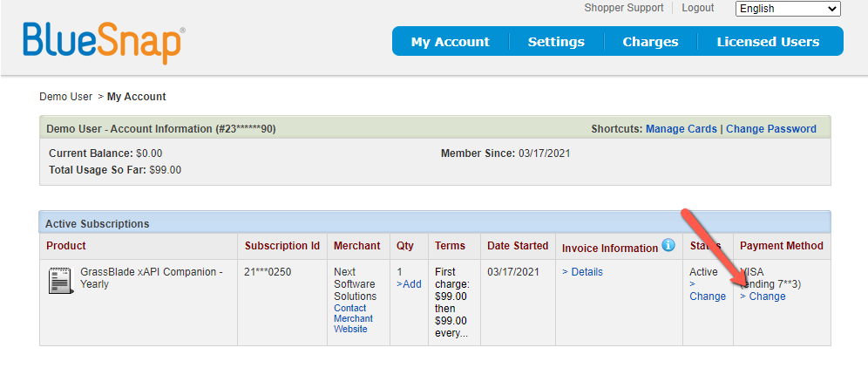Click the Member Since 03/17/2021 text
Image resolution: width=868 pixels, height=368 pixels.
point(505,153)
